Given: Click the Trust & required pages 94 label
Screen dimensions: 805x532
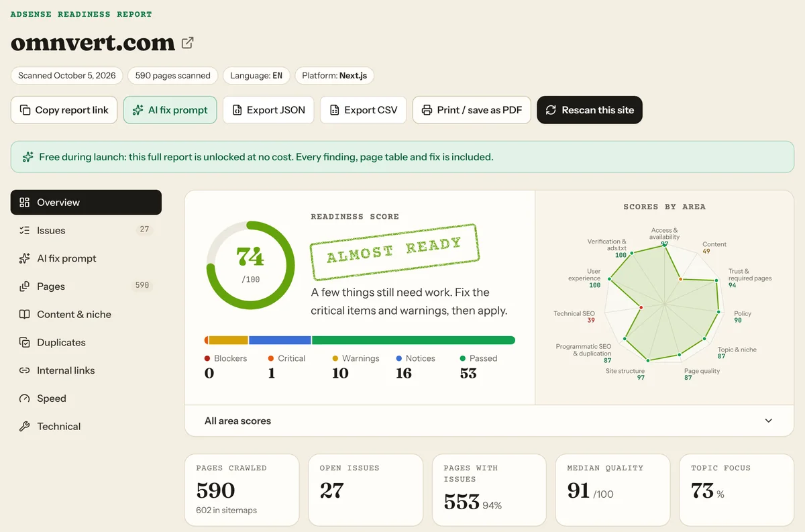Looking at the screenshot, I should [x=750, y=278].
